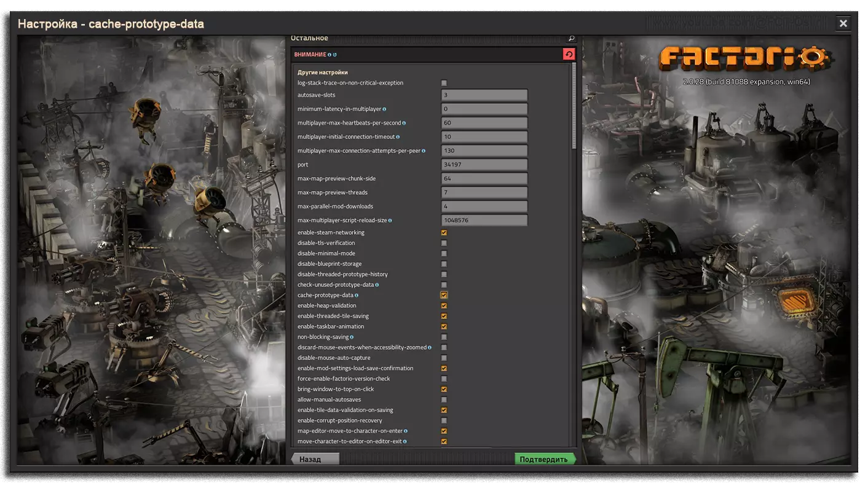868x483 pixels.
Task: Enable force-enable-factorio-version-check
Action: [444, 379]
